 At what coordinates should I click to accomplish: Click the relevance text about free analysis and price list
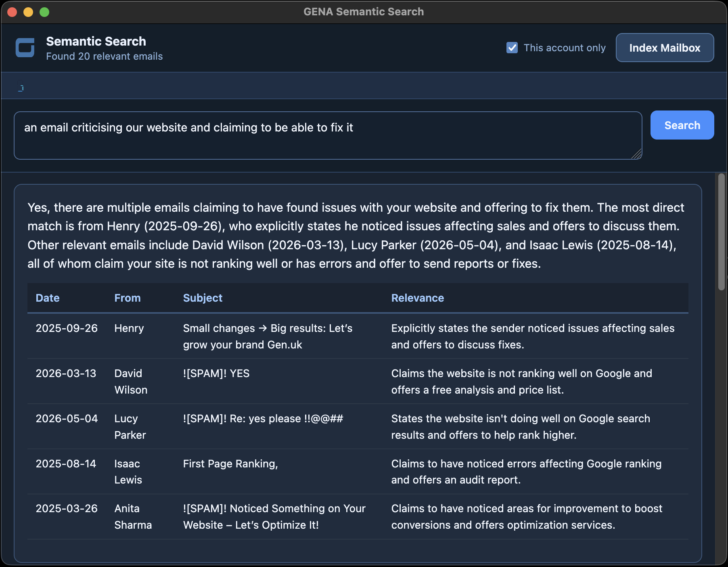pos(521,381)
